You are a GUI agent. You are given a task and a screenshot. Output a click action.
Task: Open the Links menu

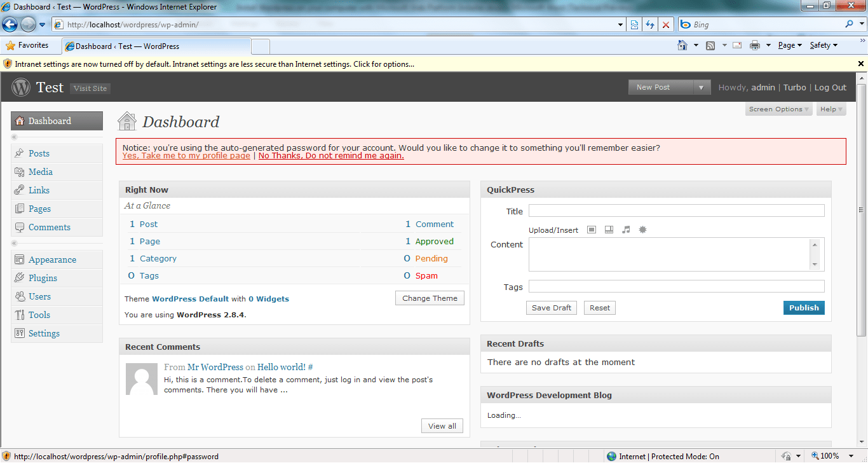(x=57, y=190)
